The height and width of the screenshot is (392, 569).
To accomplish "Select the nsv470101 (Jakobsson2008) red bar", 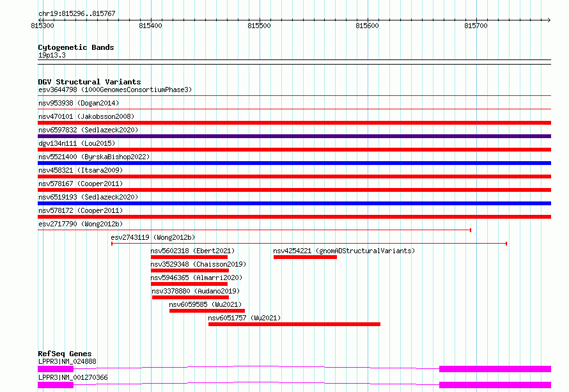I will pos(294,123).
